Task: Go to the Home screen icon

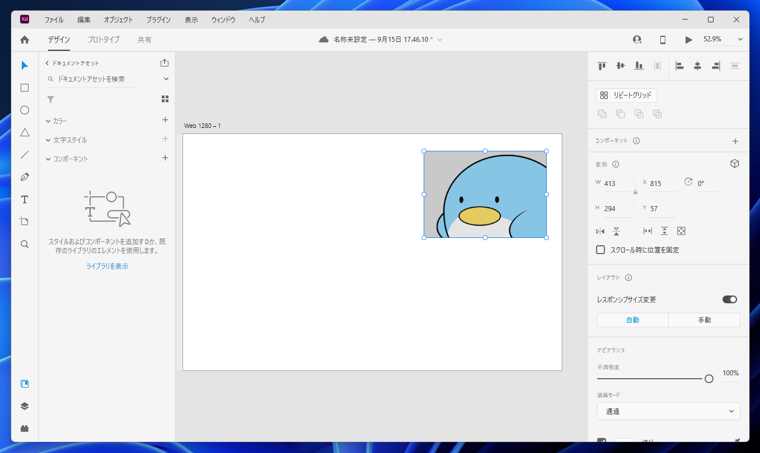Action: (x=25, y=40)
